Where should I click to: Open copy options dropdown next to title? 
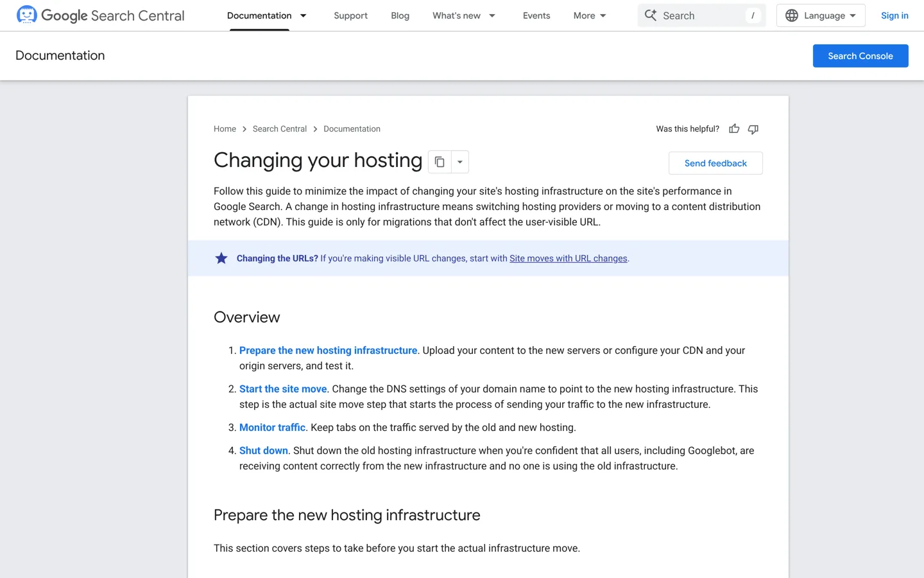coord(460,162)
